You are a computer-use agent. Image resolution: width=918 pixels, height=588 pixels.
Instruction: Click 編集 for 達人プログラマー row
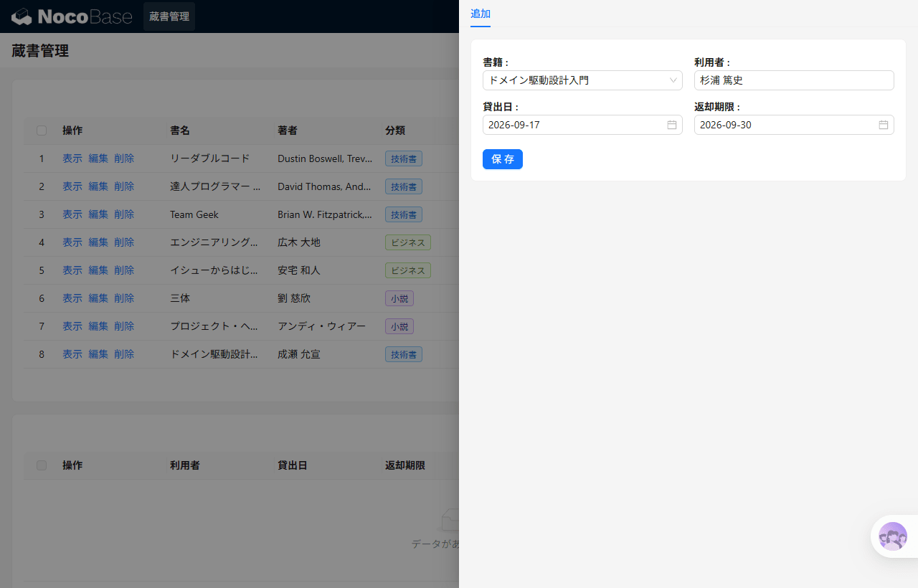(98, 186)
